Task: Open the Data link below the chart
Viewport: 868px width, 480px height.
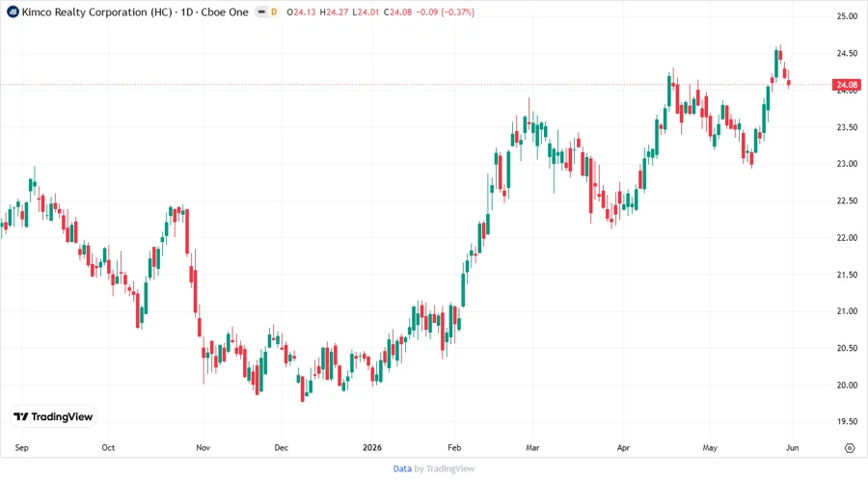Action: pos(402,469)
